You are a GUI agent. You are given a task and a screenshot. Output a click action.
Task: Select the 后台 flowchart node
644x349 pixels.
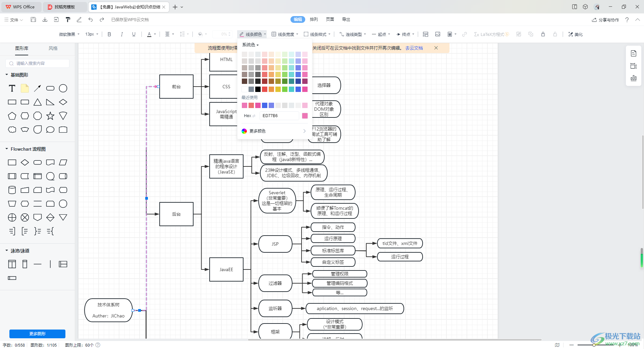tap(176, 214)
